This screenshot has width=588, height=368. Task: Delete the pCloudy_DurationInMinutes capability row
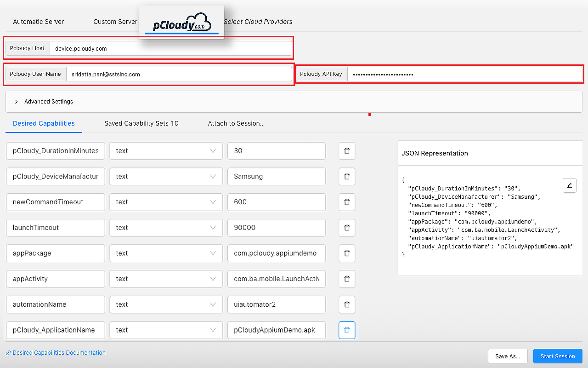pyautogui.click(x=347, y=151)
